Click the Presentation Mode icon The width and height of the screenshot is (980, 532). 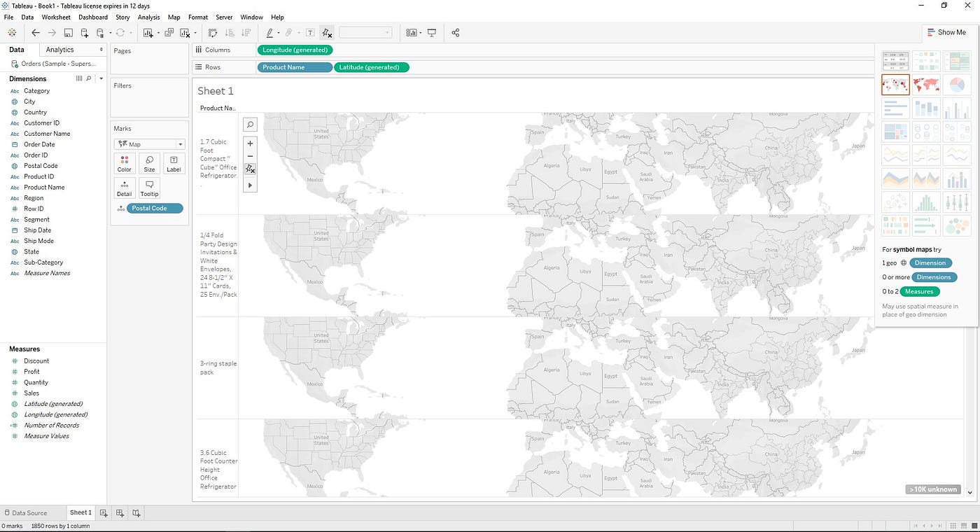(432, 32)
